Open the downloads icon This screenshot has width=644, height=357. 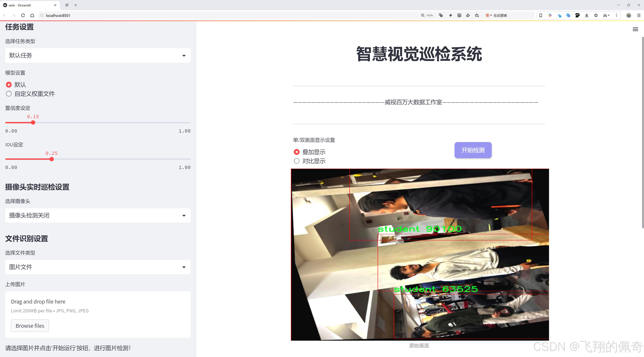point(587,15)
